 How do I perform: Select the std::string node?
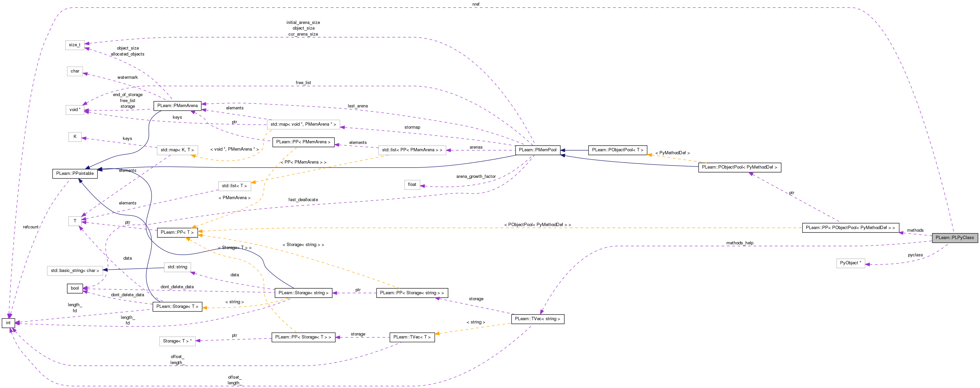pyautogui.click(x=177, y=267)
